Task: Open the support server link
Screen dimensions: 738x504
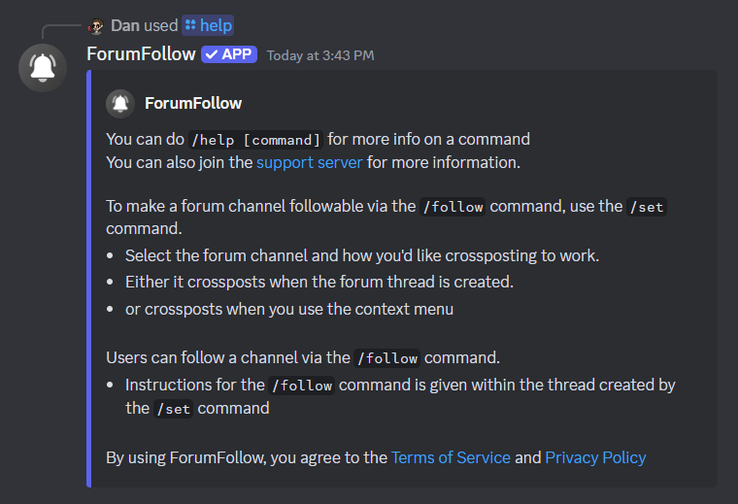Action: tap(309, 163)
